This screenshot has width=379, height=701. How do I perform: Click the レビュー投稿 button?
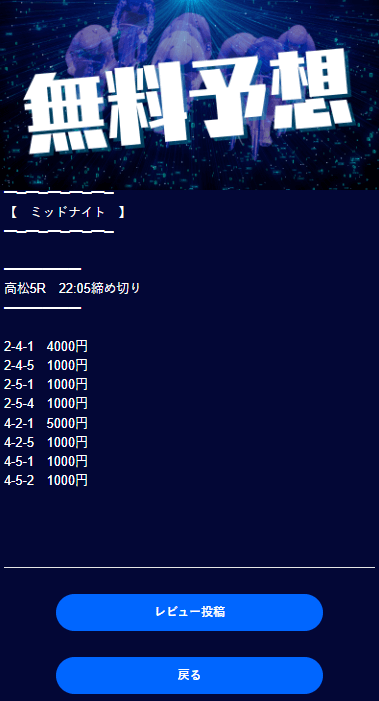[x=190, y=612]
